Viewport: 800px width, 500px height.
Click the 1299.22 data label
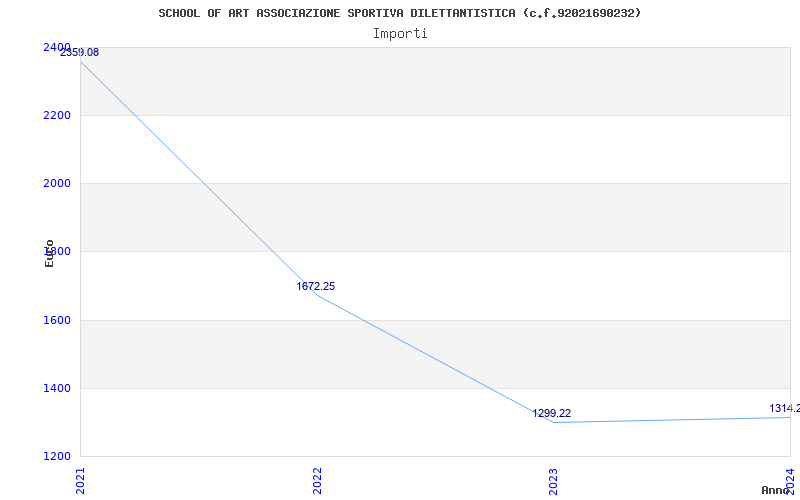pos(552,414)
